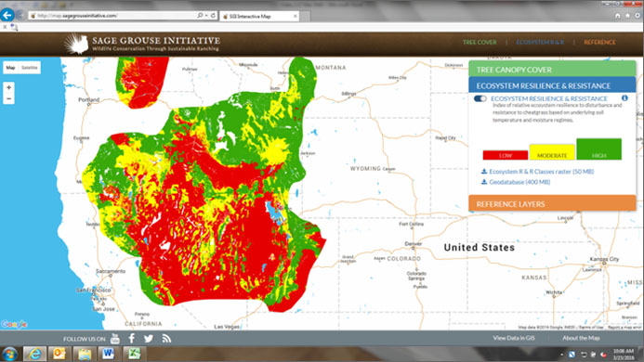Zoom out the map with minus button
The height and width of the screenshot is (362, 644).
coord(8,98)
